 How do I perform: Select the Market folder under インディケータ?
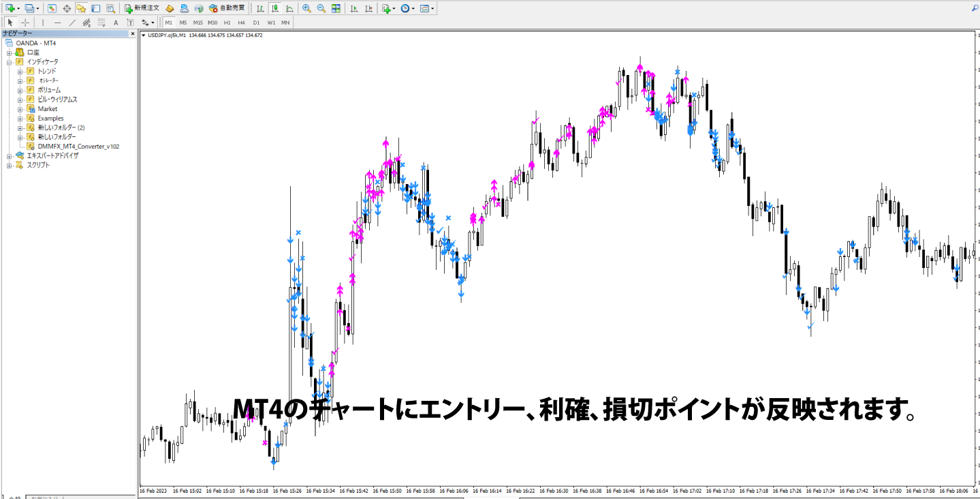point(48,108)
